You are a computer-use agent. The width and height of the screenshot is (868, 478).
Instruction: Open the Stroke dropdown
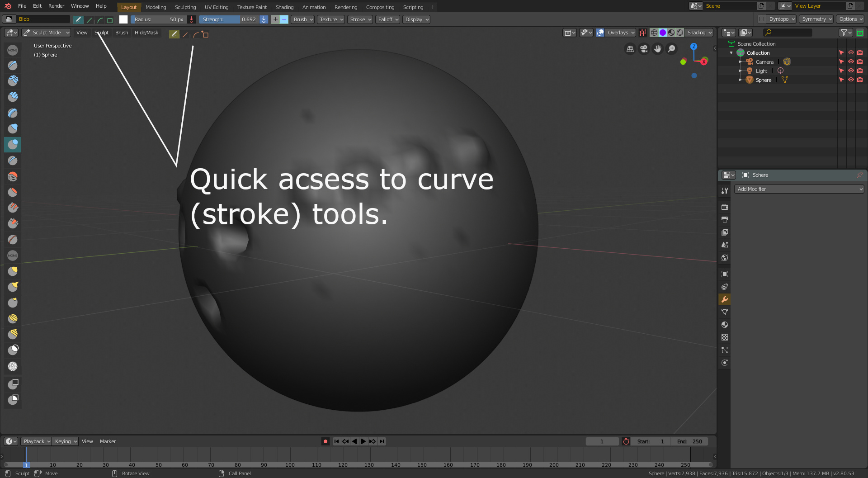click(x=360, y=19)
